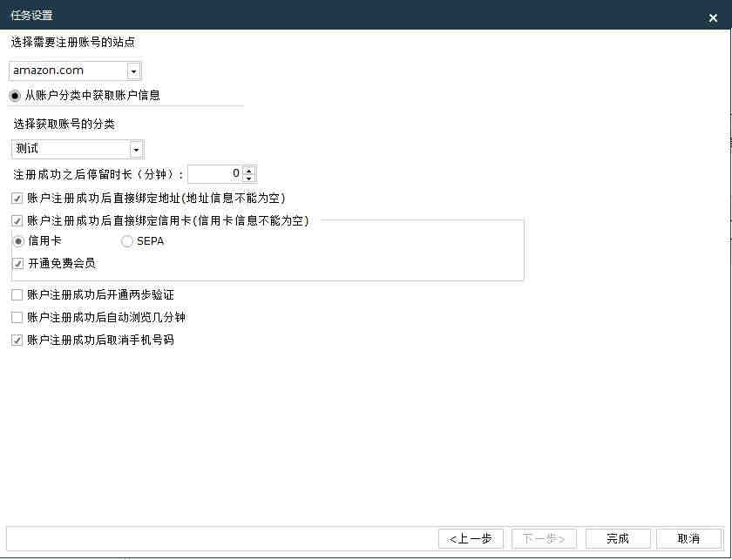Viewport: 732px width, 560px height.
Task: Enable 账户注册成功后开通两步验证 checkbox
Action: 17,295
